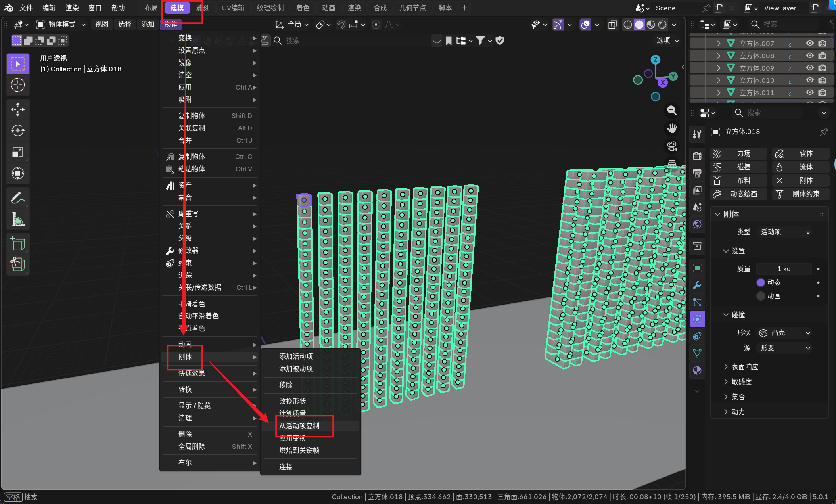Screen dimensions: 836x504
Task: Open the 形状 凸壳 shape dropdown
Action: point(784,333)
